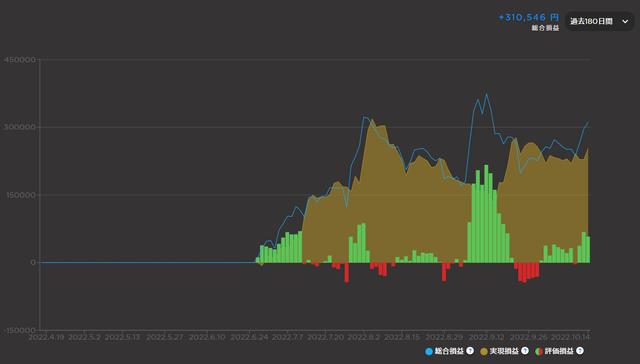Click the help icon next to 実現損益 legend
The height and width of the screenshot is (364, 640).
pos(525,351)
